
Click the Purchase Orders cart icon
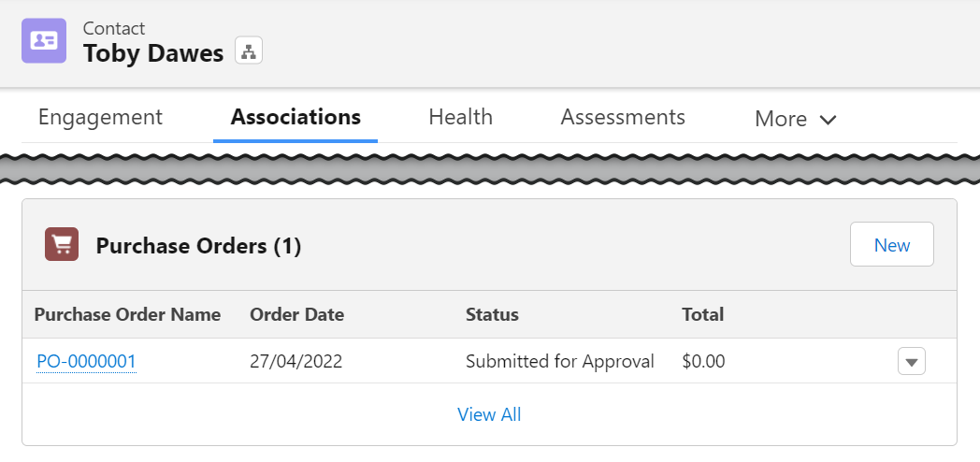(x=62, y=244)
